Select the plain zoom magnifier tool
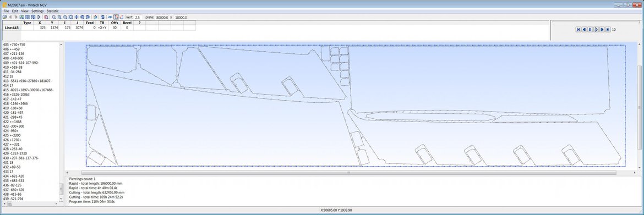Image resolution: width=644 pixels, height=215 pixels. tap(54, 17)
